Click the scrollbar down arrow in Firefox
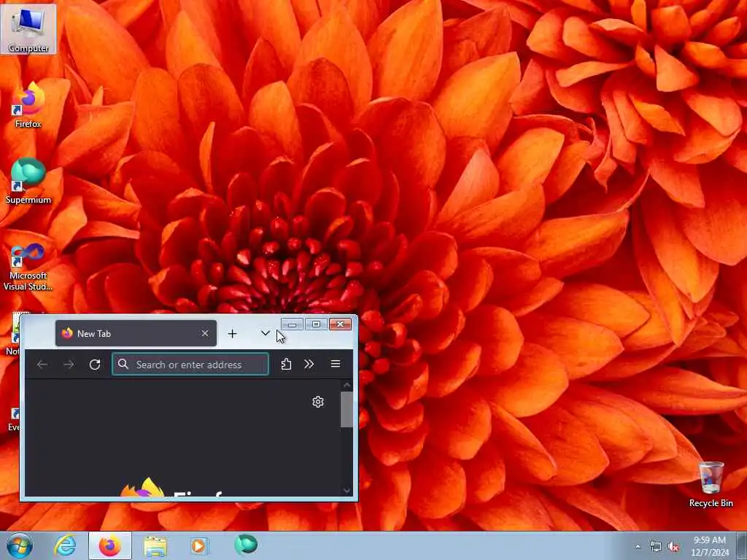The image size is (747, 560). [347, 491]
